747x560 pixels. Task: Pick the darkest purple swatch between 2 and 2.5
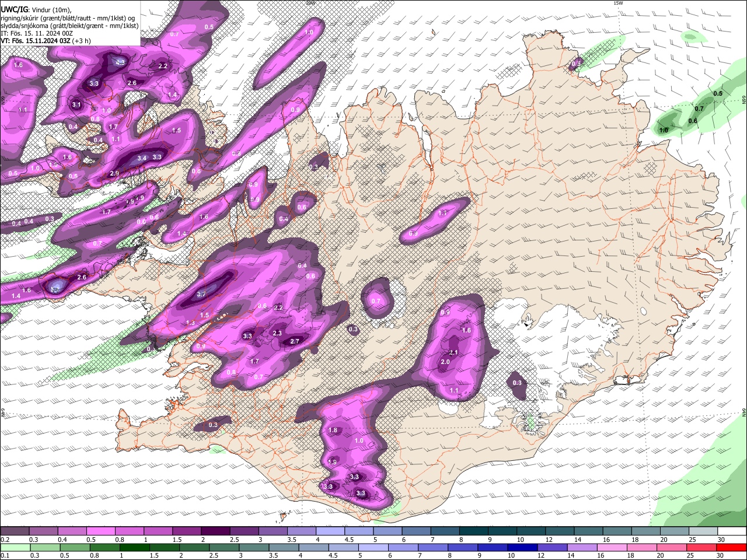(215, 531)
